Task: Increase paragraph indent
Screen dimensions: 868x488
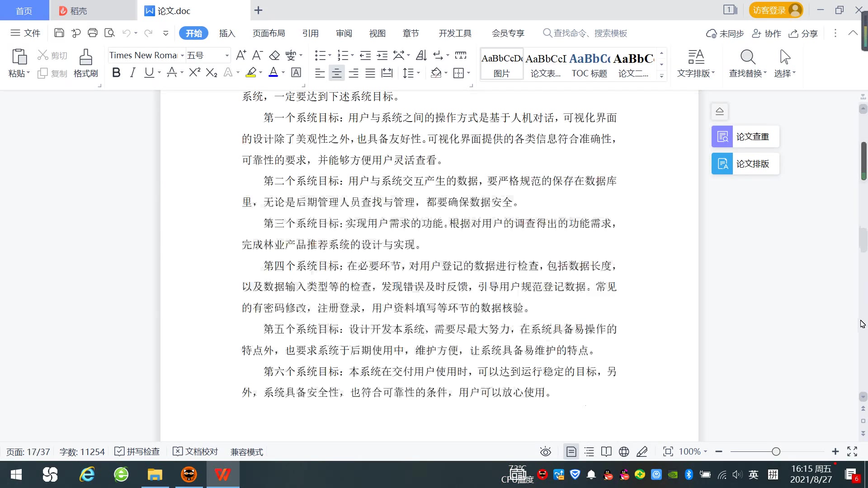Action: point(382,55)
